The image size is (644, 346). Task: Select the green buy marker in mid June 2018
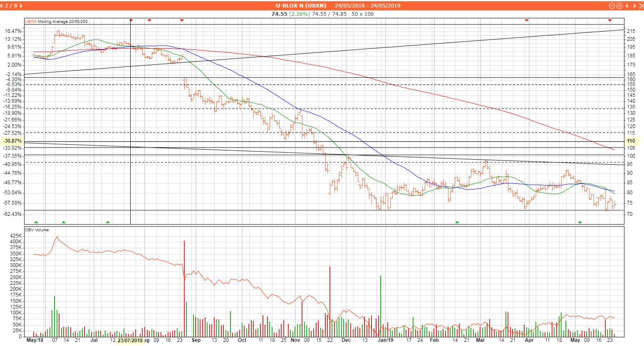coord(64,222)
